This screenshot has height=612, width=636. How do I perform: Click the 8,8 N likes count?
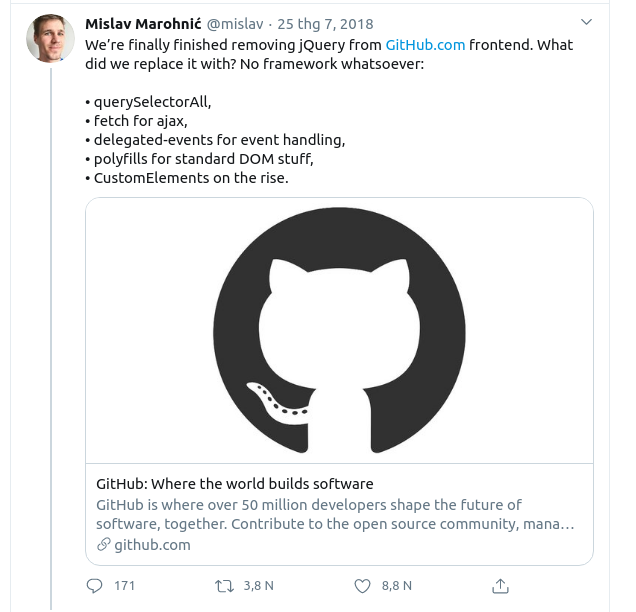tap(396, 585)
